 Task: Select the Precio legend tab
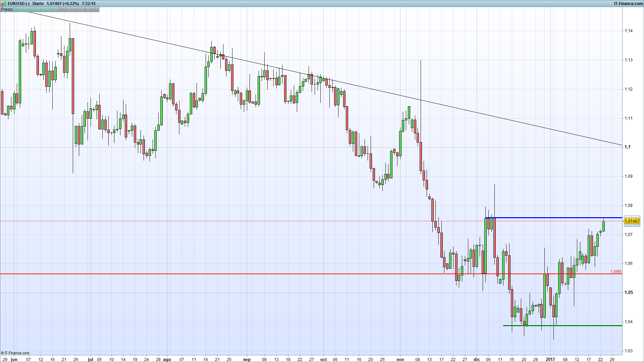(7, 9)
